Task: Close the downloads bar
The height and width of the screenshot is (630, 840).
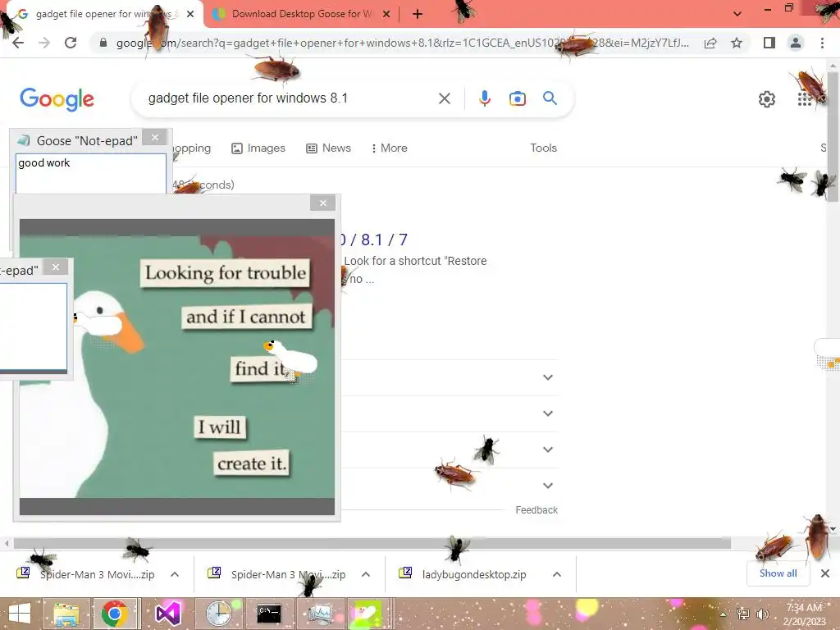Action: coord(825,573)
